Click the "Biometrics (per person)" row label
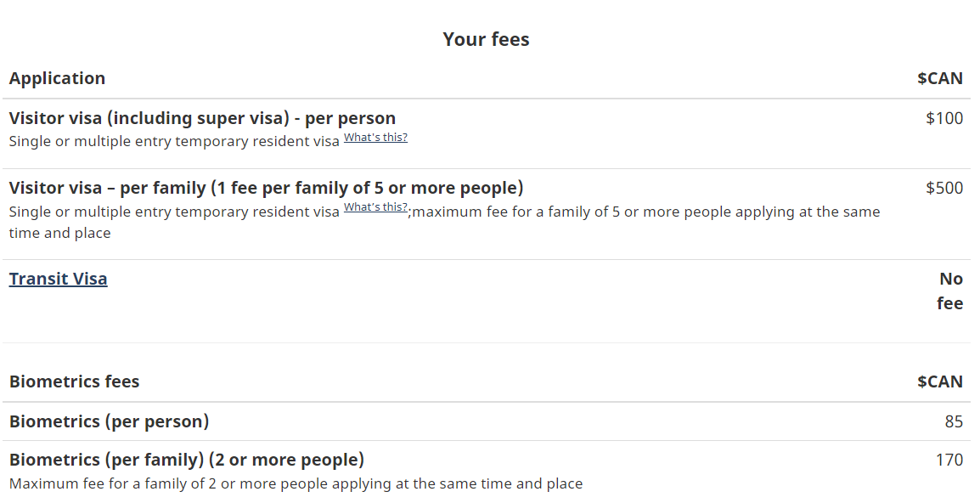The height and width of the screenshot is (503, 980). pyautogui.click(x=109, y=421)
